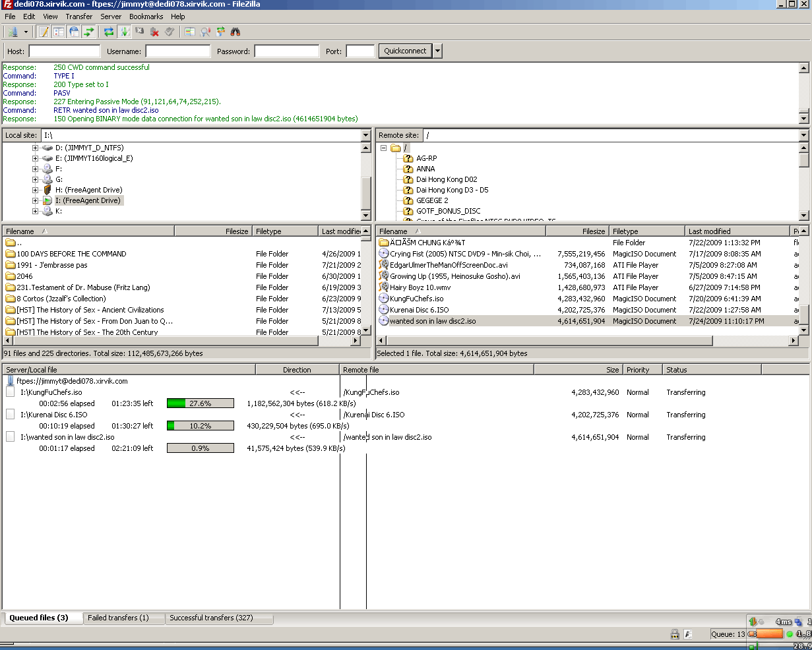The image size is (812, 650).
Task: Open the Remote site path dropdown
Action: 803,135
